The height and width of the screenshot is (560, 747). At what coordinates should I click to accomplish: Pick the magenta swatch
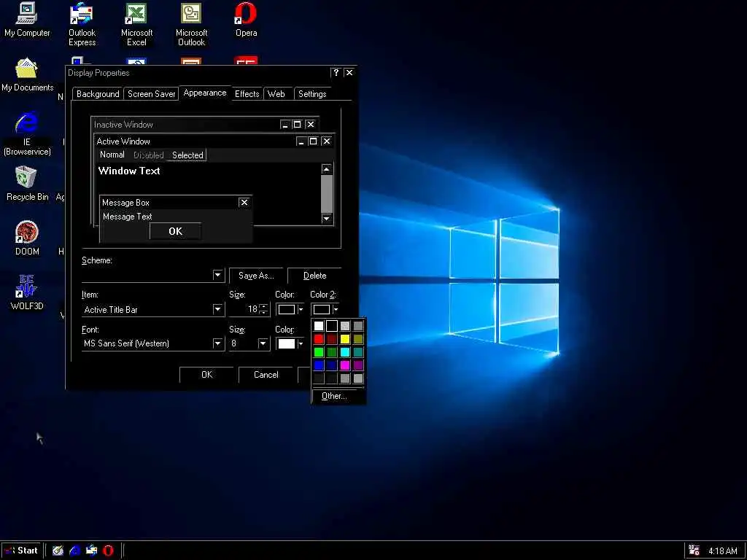point(345,365)
